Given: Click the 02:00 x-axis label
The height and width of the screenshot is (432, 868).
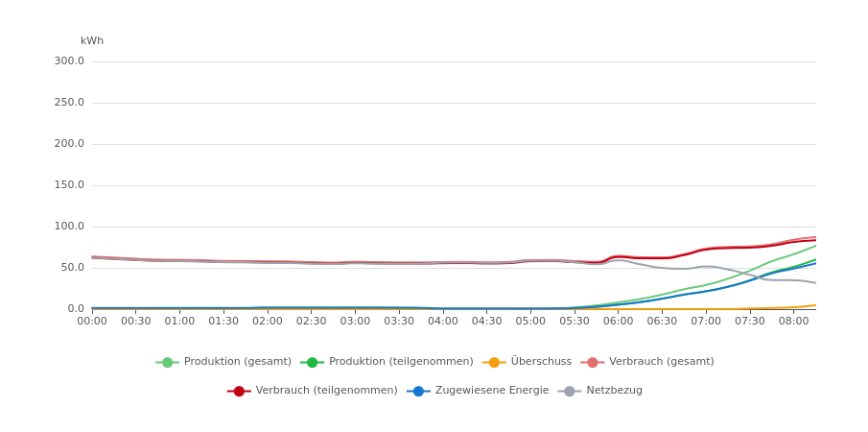Looking at the screenshot, I should [268, 322].
